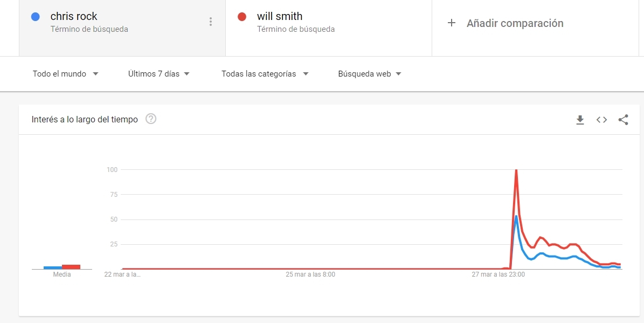Viewport: 644px width, 323px height.
Task: Click the blue dot beside chris rock
Action: (36, 17)
